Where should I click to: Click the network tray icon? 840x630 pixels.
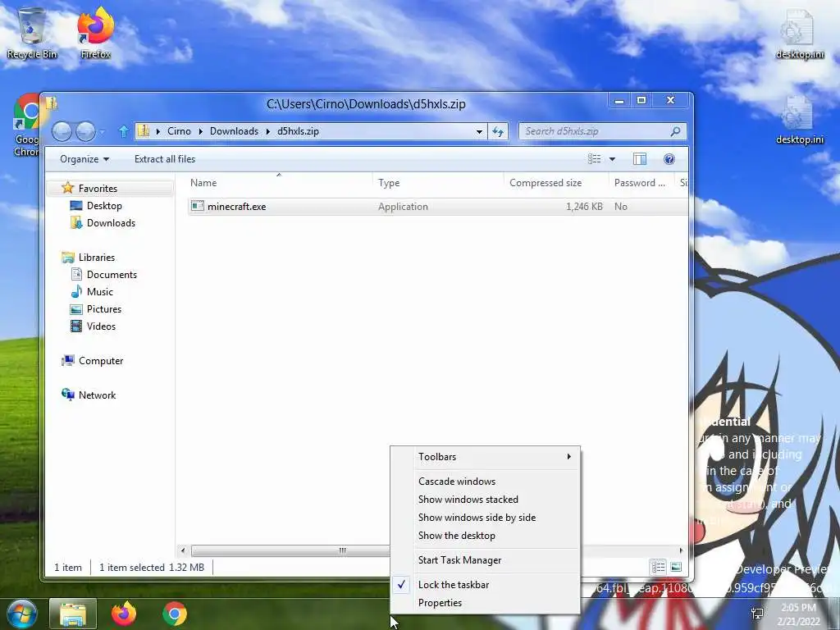coord(757,614)
